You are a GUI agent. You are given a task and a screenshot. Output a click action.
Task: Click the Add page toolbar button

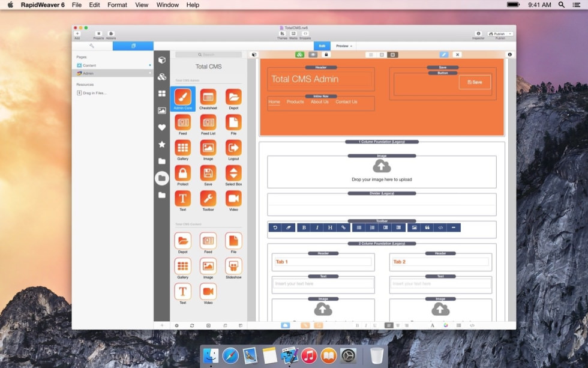pos(77,35)
